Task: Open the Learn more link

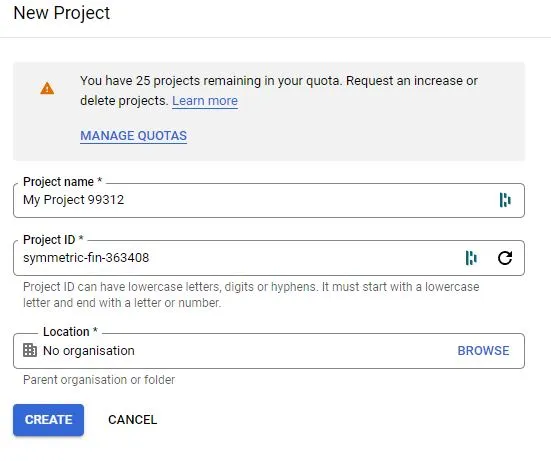Action: tap(205, 101)
